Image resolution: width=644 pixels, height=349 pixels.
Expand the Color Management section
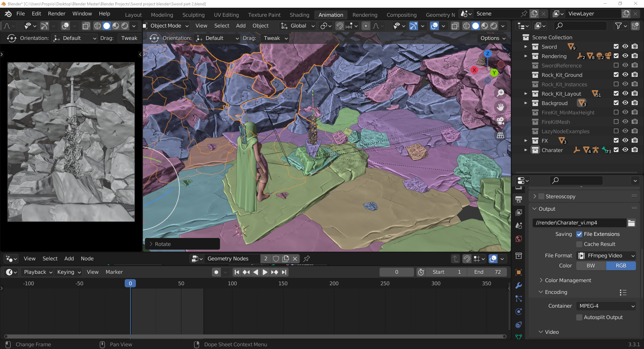568,281
